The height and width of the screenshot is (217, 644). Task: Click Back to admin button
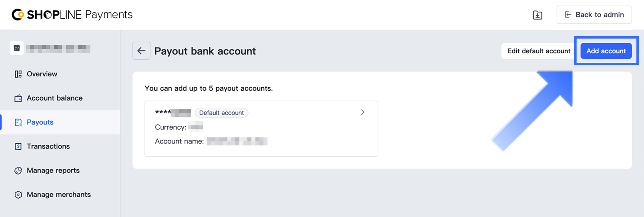point(594,15)
